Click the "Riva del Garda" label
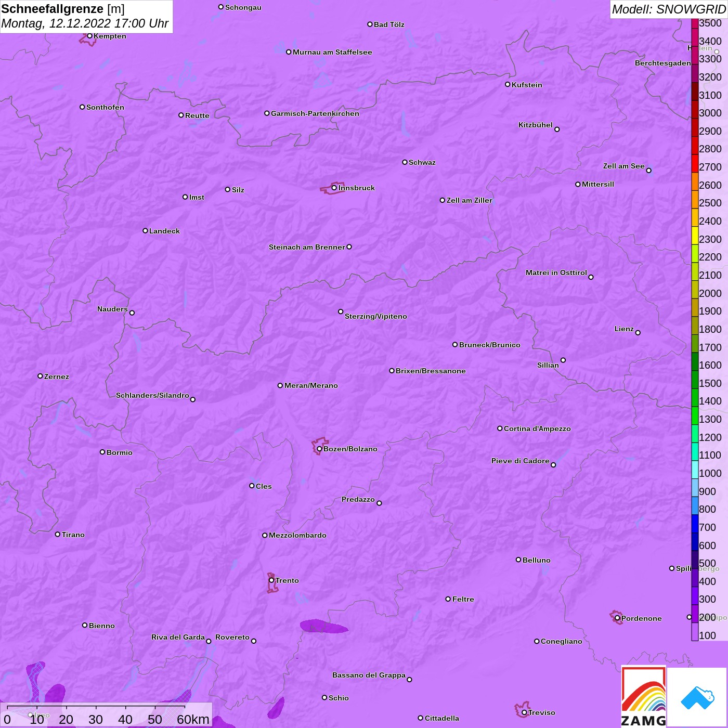This screenshot has width=728, height=728. point(178,637)
